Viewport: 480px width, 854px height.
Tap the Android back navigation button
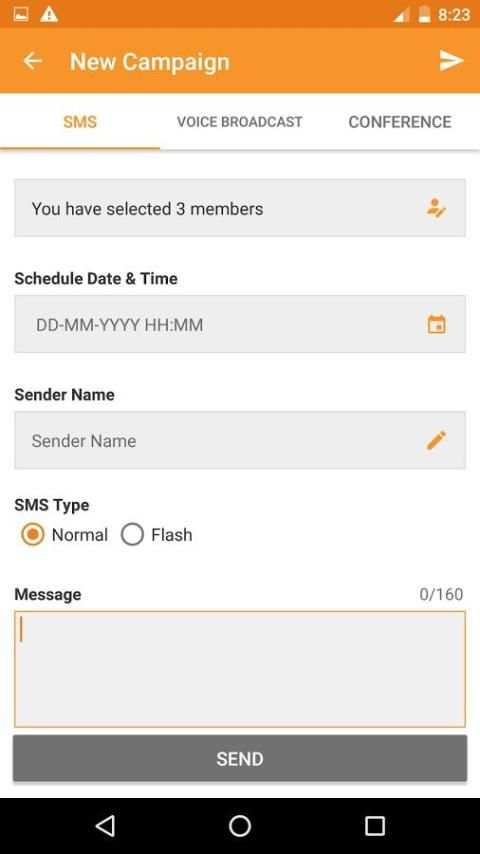point(105,826)
